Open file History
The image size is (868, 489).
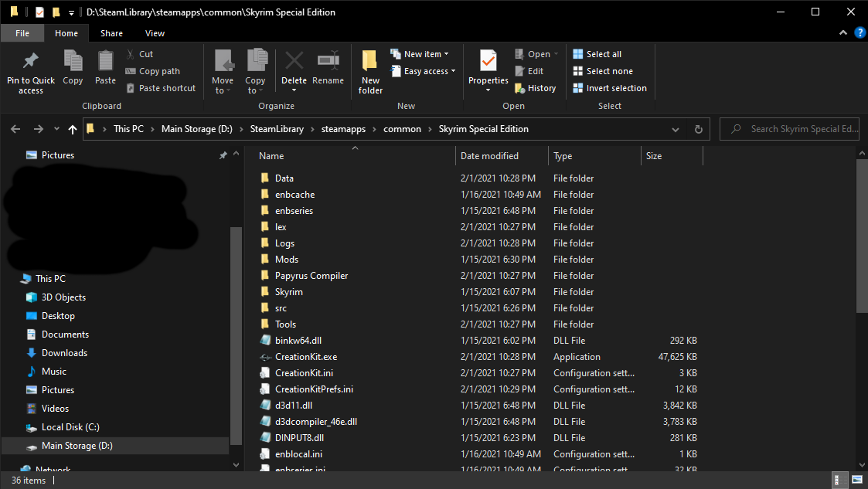click(x=536, y=89)
